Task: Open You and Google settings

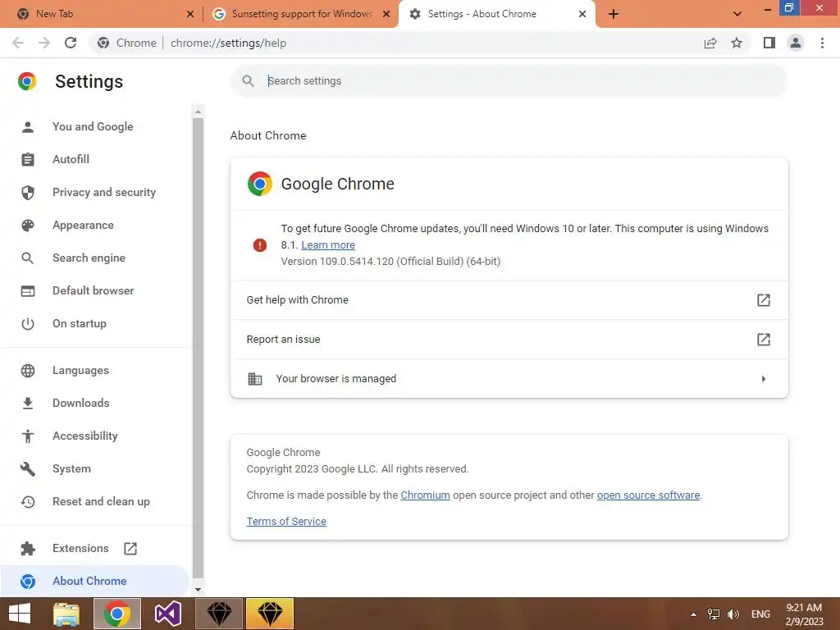Action: 93,126
